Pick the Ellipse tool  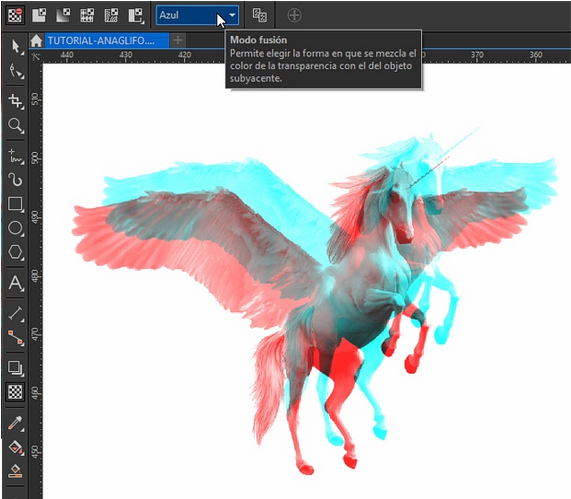[15, 228]
